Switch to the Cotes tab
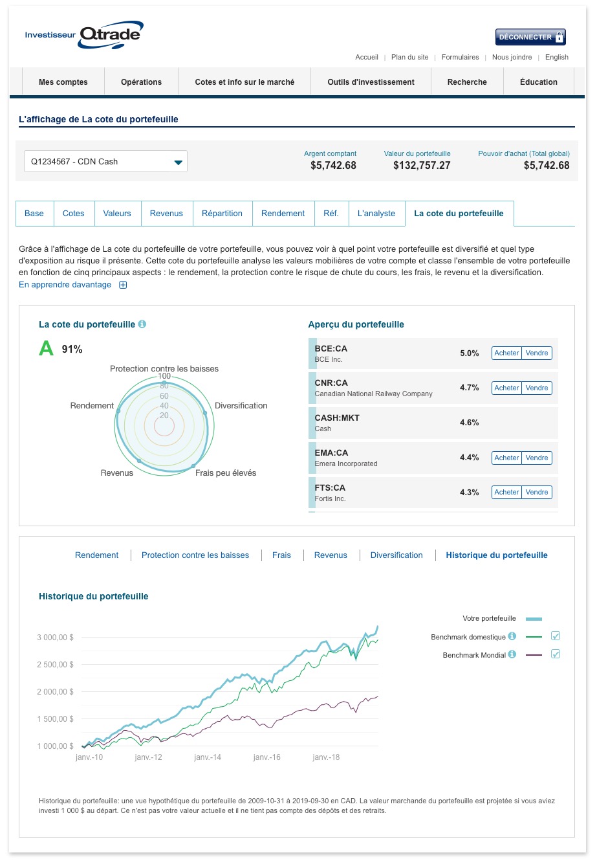This screenshot has height=868, width=597. pos(74,214)
